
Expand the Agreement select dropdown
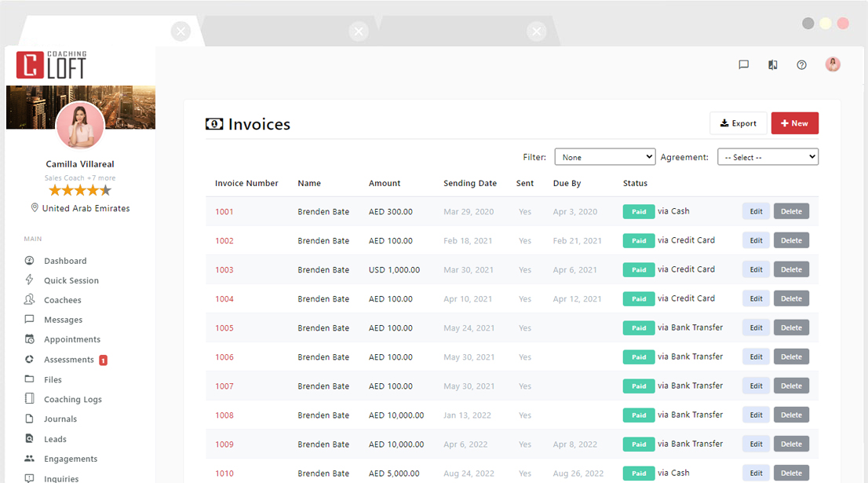768,157
